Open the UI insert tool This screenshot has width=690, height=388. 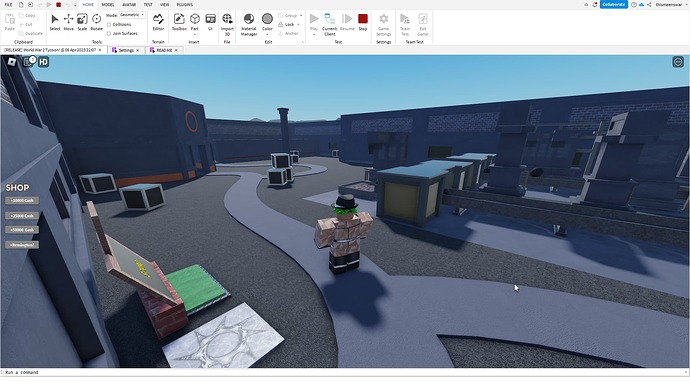210,22
